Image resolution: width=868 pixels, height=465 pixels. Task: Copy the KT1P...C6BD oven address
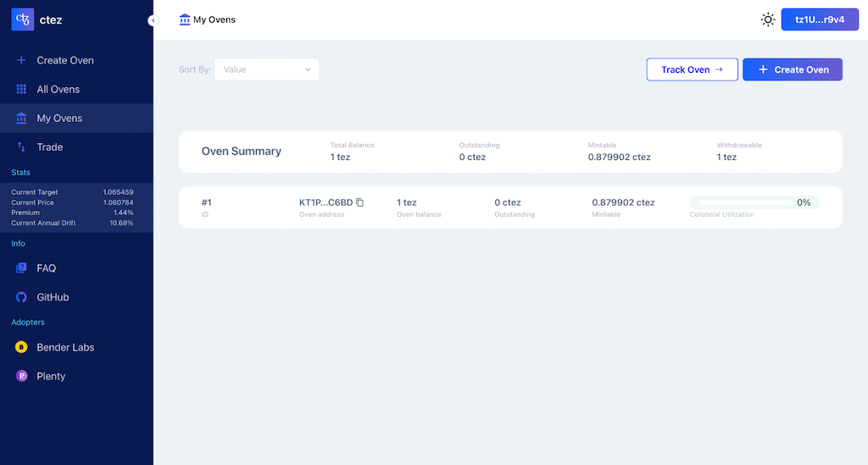(x=360, y=202)
